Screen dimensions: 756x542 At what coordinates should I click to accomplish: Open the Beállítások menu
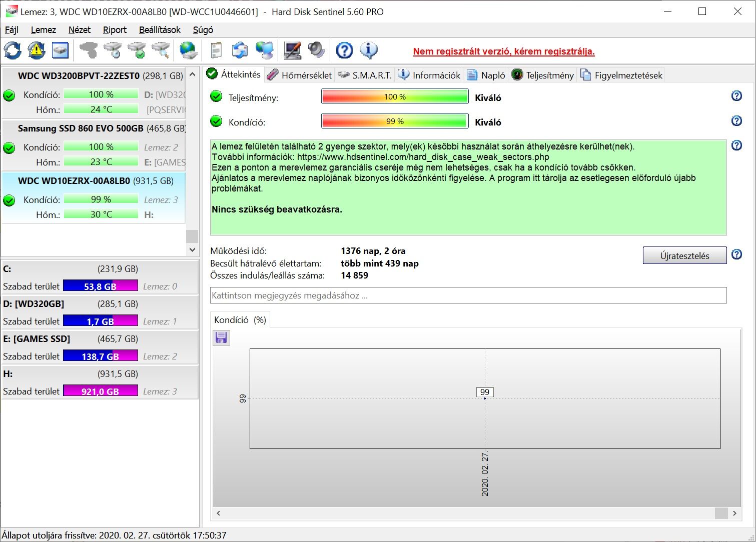(160, 30)
